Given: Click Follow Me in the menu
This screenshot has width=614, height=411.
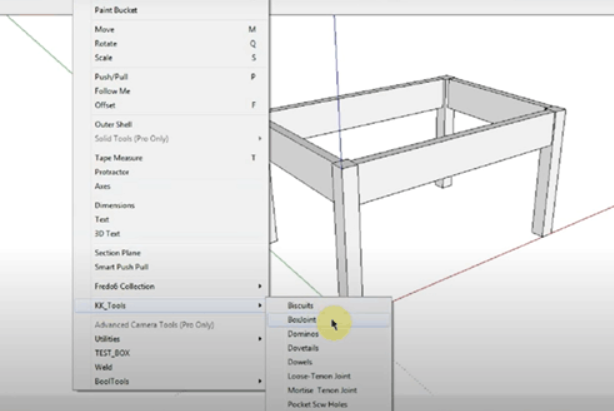Looking at the screenshot, I should [112, 90].
